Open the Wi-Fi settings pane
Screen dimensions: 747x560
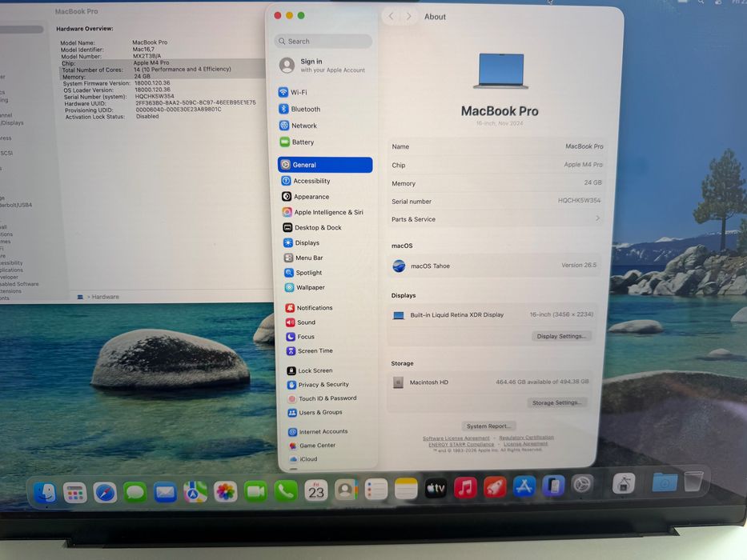coord(324,92)
